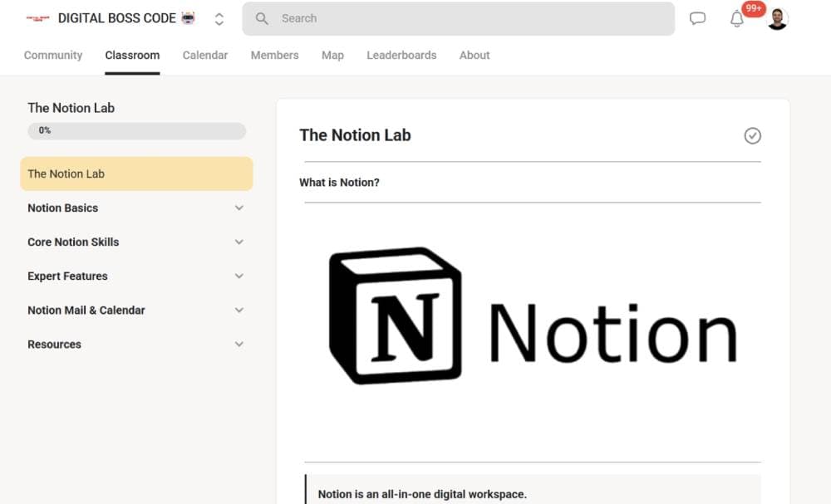Click the Digital Boss Code logo icon
This screenshot has height=504, width=831.
coord(37,18)
